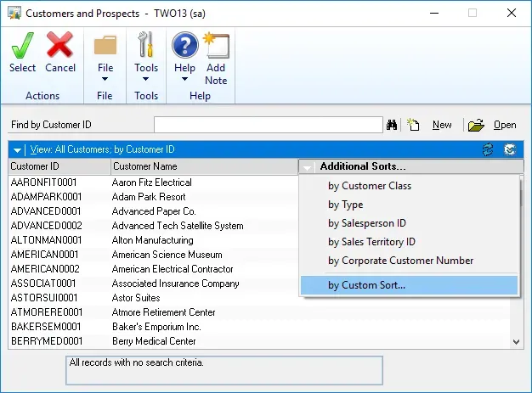Click the File dropdown arrow

(x=105, y=81)
